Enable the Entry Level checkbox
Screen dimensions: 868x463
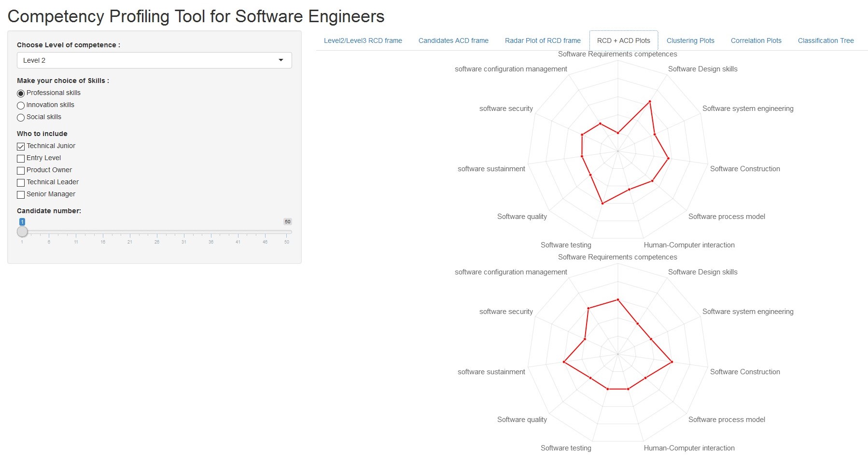[x=21, y=159]
